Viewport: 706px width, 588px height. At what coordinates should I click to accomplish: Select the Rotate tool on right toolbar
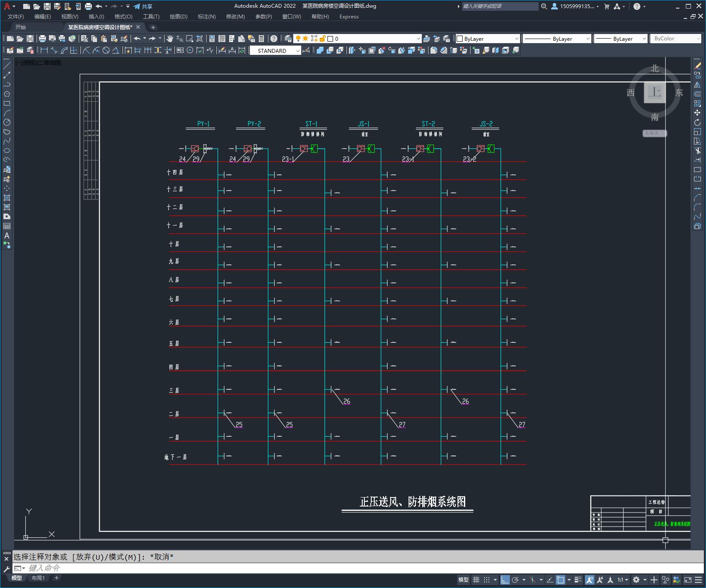coord(697,122)
